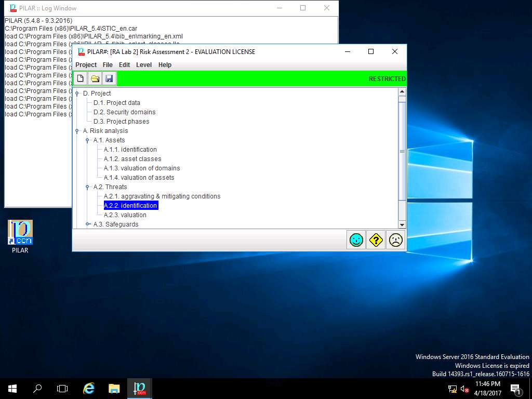Open the Windows Start menu
Screen dimensions: 532x399
click(12, 389)
